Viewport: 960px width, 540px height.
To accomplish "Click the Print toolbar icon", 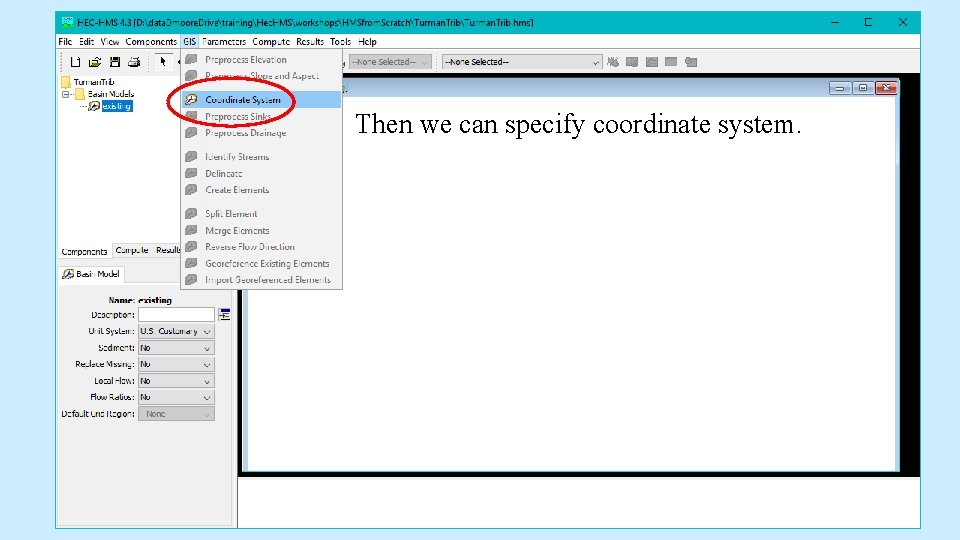I will [x=134, y=62].
